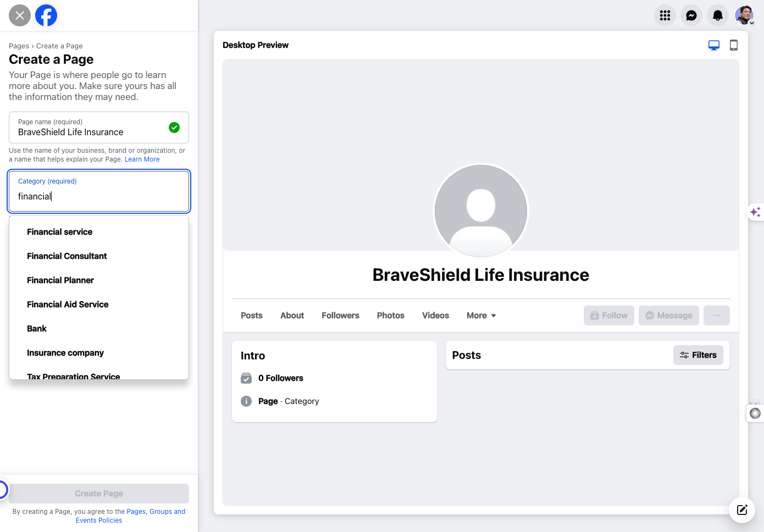Open the Facebook home logo
Image resolution: width=764 pixels, height=532 pixels.
tap(46, 15)
